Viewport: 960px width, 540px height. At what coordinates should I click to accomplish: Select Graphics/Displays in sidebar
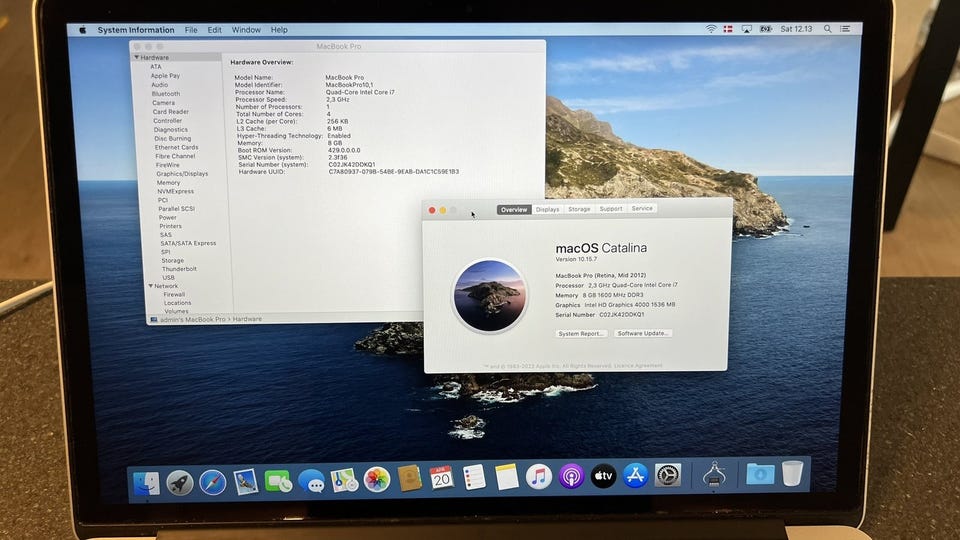point(182,174)
